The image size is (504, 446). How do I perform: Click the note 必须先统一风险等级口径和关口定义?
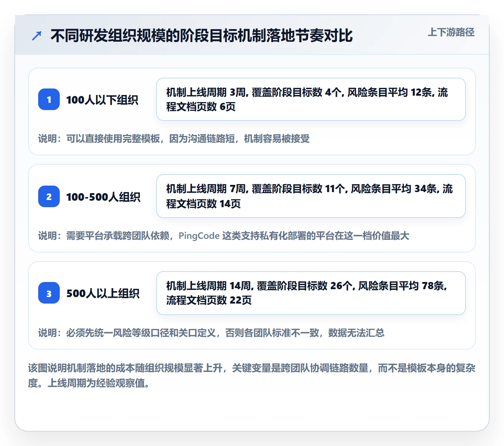tap(211, 333)
